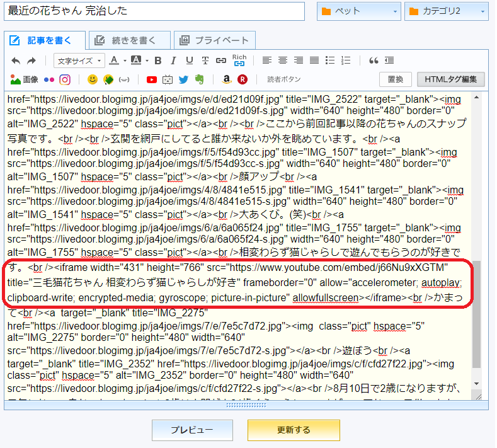Expand font color dropdown arrow
This screenshot has height=448, width=497.
(125, 60)
